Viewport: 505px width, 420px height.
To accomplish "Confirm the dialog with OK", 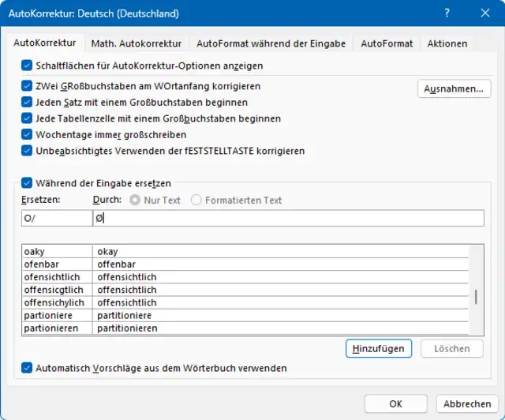I will click(395, 403).
